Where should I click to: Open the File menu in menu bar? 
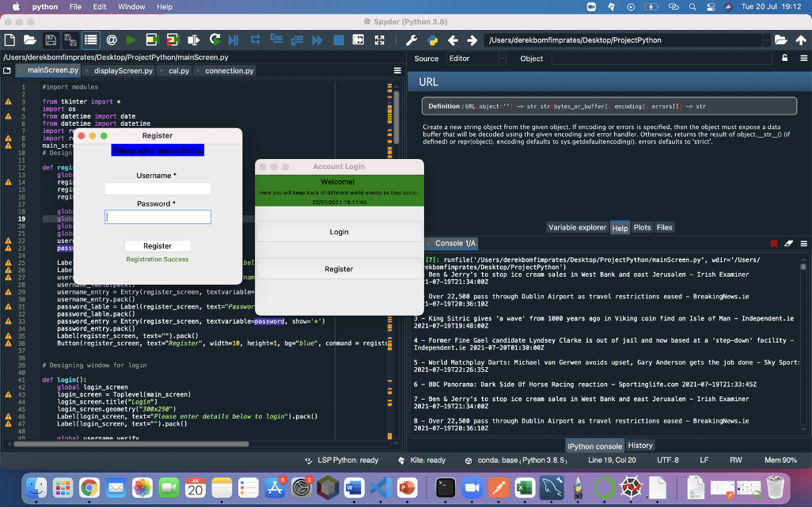pos(76,7)
